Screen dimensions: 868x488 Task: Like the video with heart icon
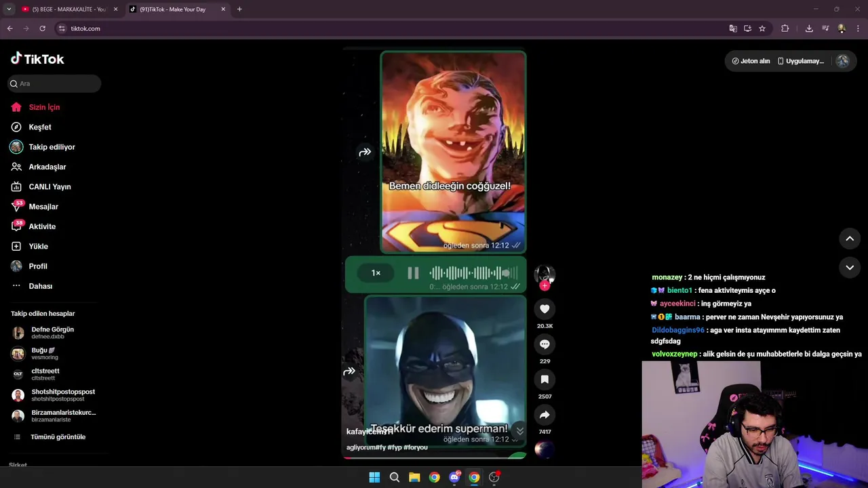(x=545, y=309)
